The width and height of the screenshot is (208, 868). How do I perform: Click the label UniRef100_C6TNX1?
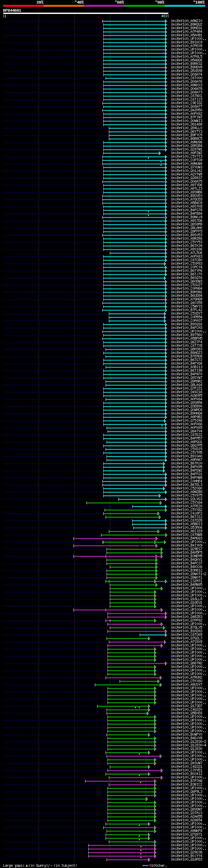[187, 96]
